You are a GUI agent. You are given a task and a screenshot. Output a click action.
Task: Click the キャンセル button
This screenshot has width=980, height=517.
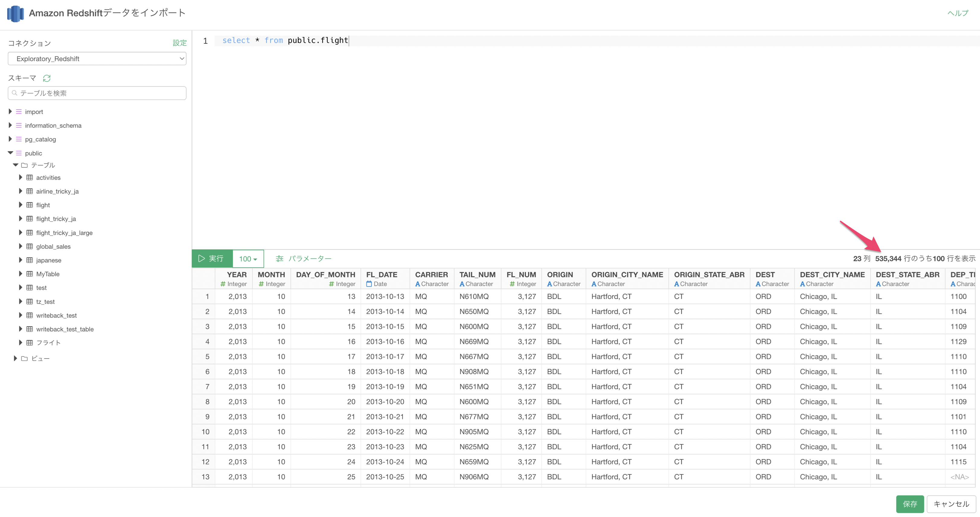951,504
